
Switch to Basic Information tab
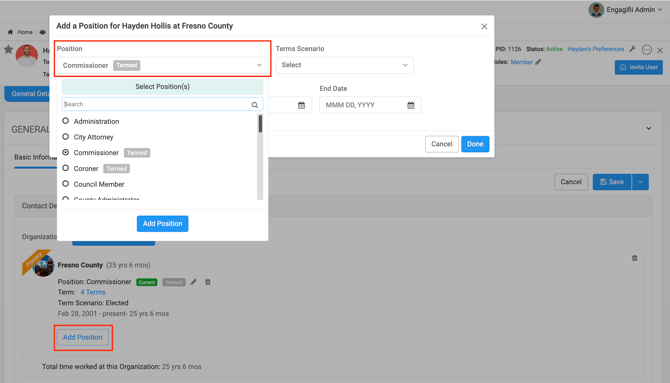[35, 157]
